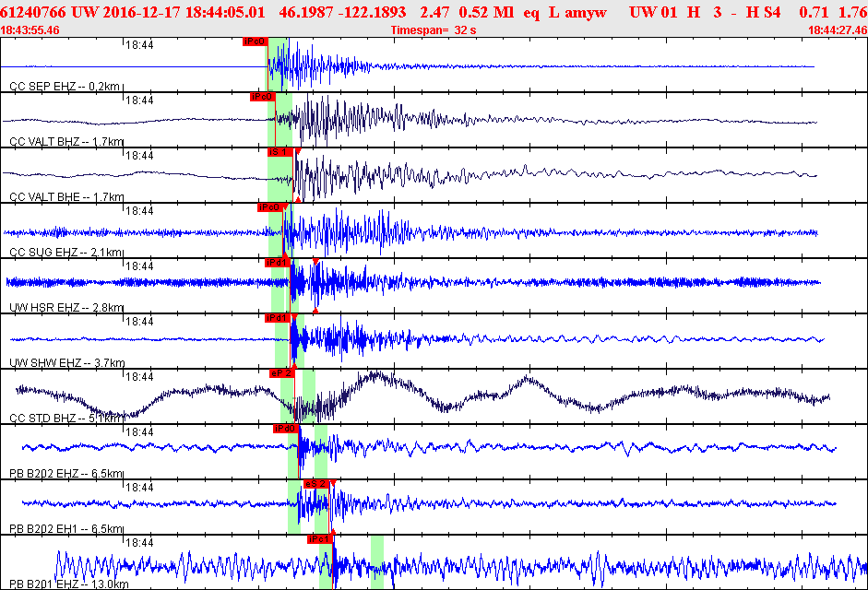The height and width of the screenshot is (590, 868).
Task: Select the iS 1 pick flag on VALT BHE
Action: pyautogui.click(x=280, y=152)
